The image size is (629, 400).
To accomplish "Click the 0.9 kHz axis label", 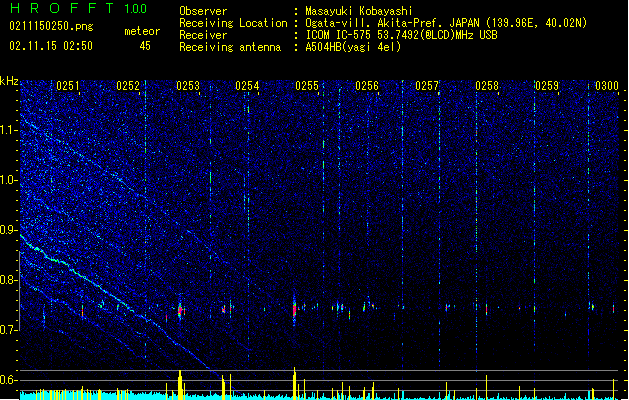I will click(x=9, y=230).
